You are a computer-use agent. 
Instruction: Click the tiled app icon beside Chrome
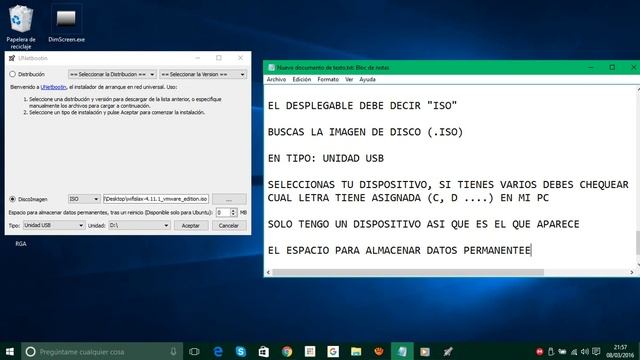tap(310, 351)
